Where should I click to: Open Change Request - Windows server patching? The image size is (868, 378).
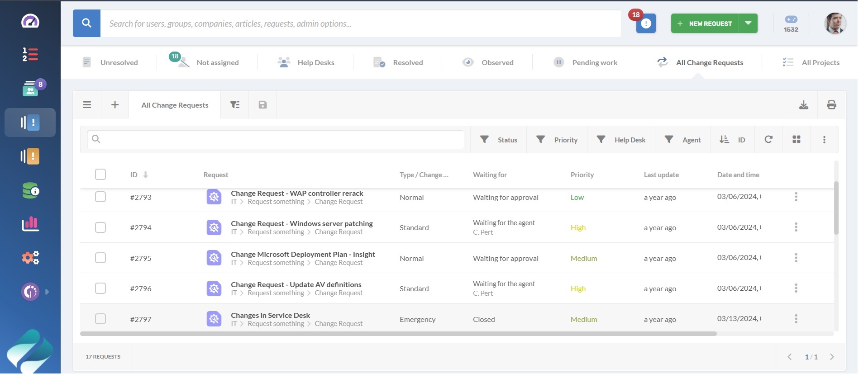pyautogui.click(x=302, y=223)
